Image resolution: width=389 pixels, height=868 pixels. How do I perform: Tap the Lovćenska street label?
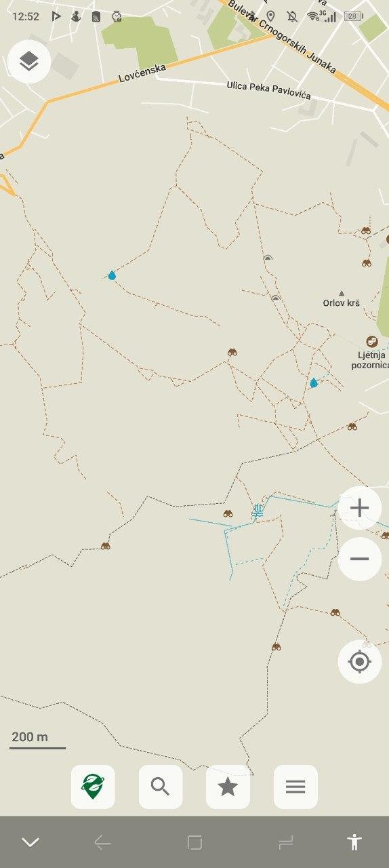click(x=142, y=73)
